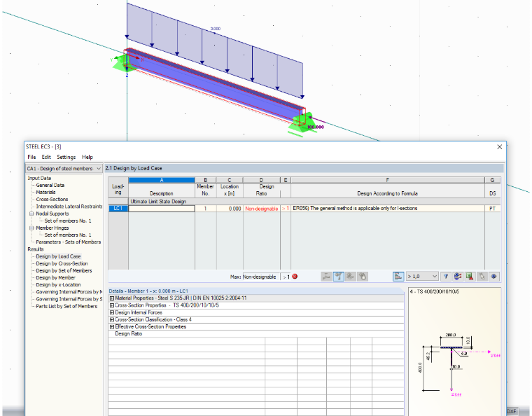Open Intermediate Lateral Restraints item

coord(69,207)
